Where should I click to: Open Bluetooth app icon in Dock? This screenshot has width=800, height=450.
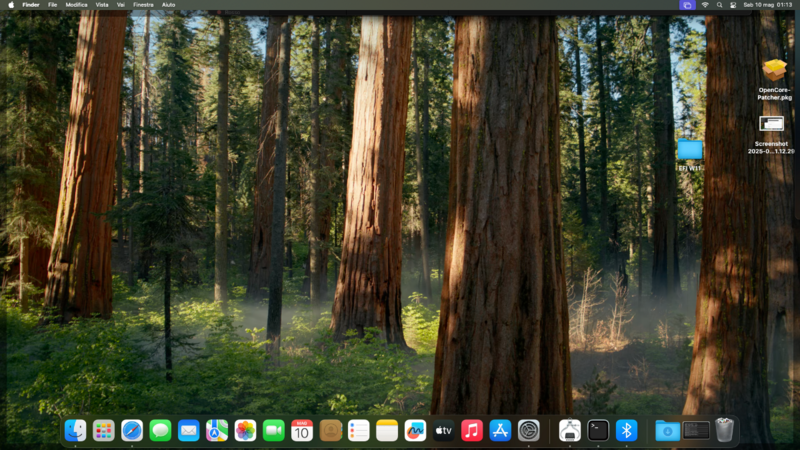click(626, 430)
